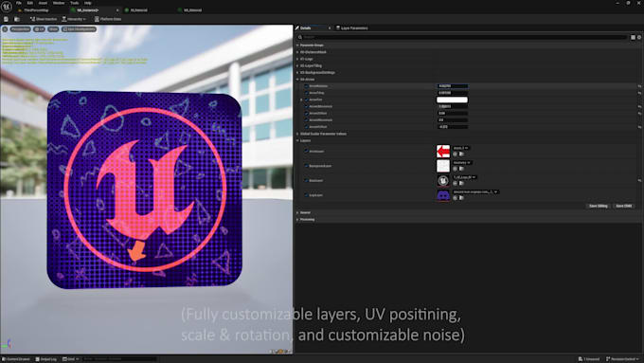This screenshot has width=644, height=363.
Task: Open the Lit view mode menu
Action: pos(40,29)
